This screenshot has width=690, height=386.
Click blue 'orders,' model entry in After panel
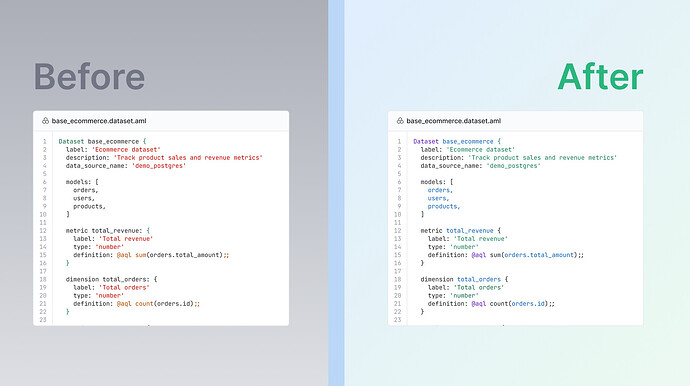coord(440,190)
